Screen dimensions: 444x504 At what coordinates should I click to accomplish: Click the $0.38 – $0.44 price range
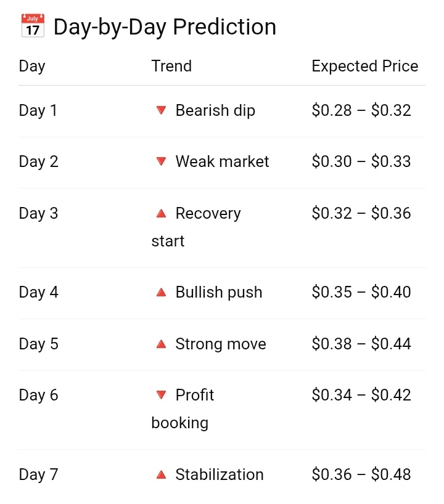361,344
